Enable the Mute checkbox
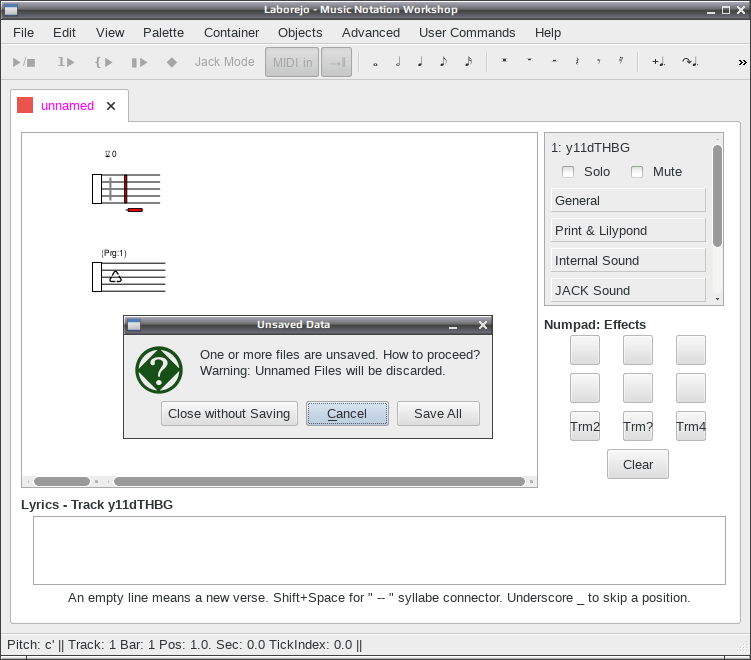The width and height of the screenshot is (751, 660). (x=637, y=171)
